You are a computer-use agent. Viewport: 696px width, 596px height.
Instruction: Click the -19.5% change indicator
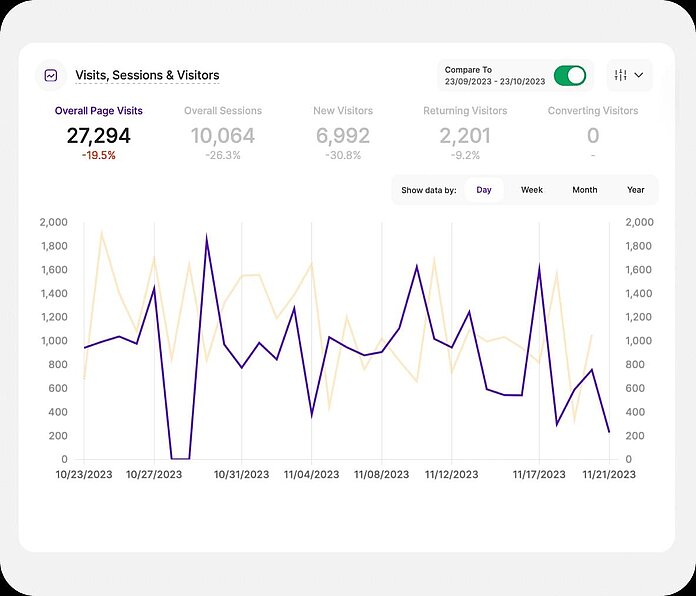click(x=99, y=156)
